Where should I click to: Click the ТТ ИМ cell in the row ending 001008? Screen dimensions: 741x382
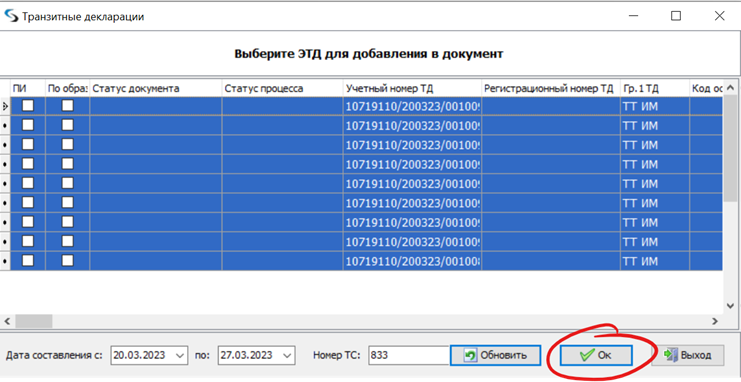click(x=655, y=261)
